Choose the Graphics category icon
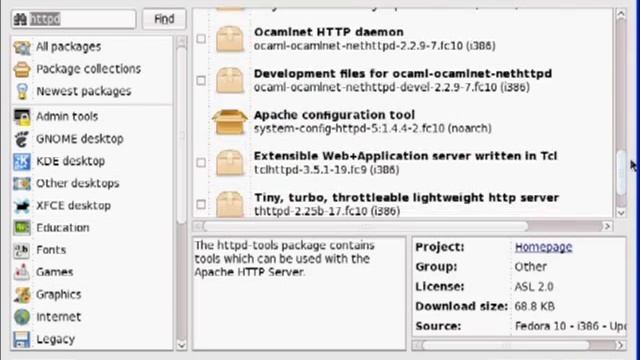 (22, 295)
